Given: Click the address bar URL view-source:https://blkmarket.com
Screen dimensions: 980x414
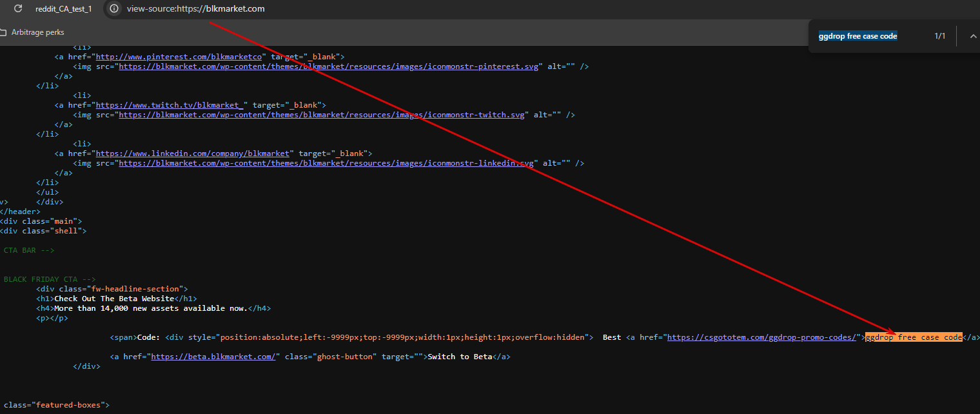Looking at the screenshot, I should [195, 9].
